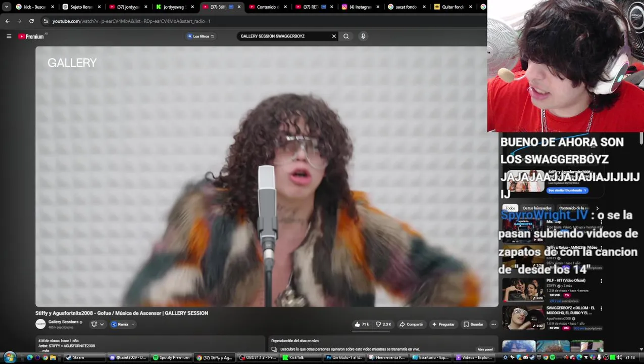The height and width of the screenshot is (364, 644).
Task: Switch to OBS 31.1.2 in taskbar
Action: [258, 357]
